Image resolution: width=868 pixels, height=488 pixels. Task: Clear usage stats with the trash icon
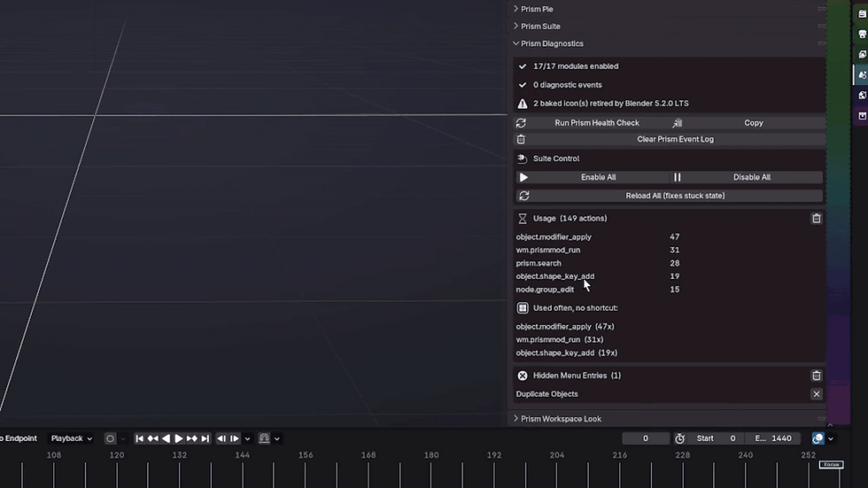click(817, 219)
